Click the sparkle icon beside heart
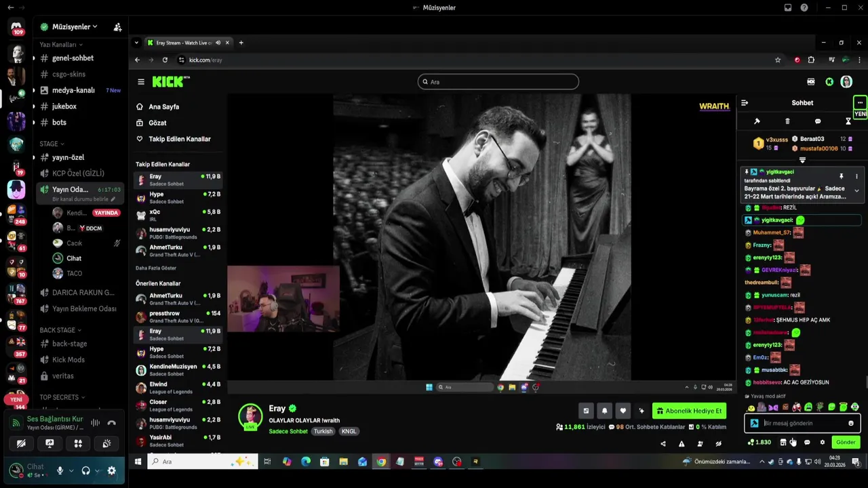Viewport: 868px width, 488px height. [x=641, y=411]
